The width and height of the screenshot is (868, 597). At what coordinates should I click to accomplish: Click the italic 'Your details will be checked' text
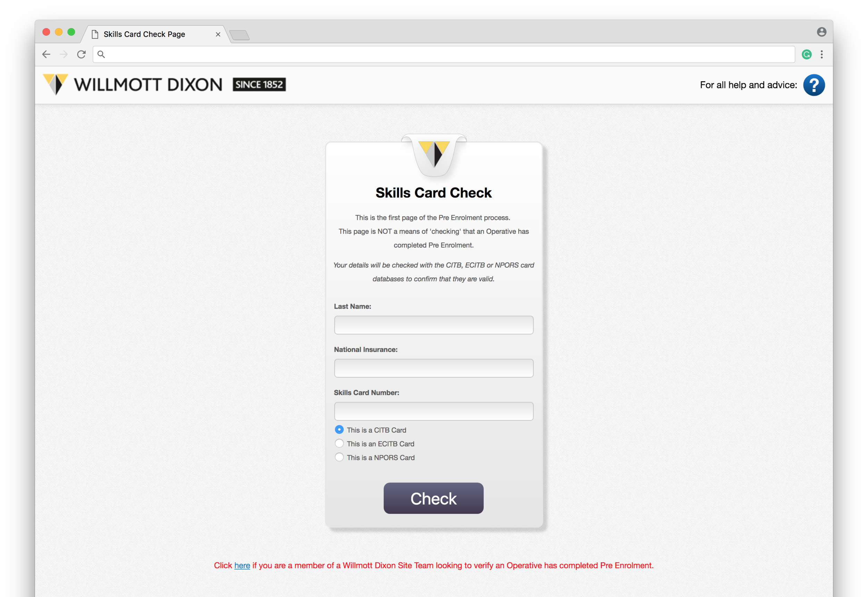tap(433, 272)
